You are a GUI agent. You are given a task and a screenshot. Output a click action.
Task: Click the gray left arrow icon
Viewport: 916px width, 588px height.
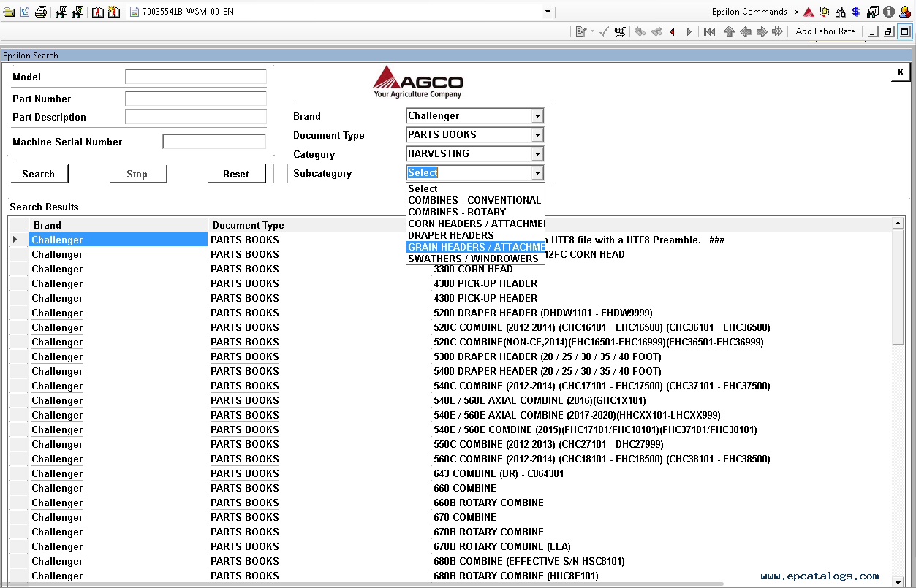pyautogui.click(x=746, y=31)
